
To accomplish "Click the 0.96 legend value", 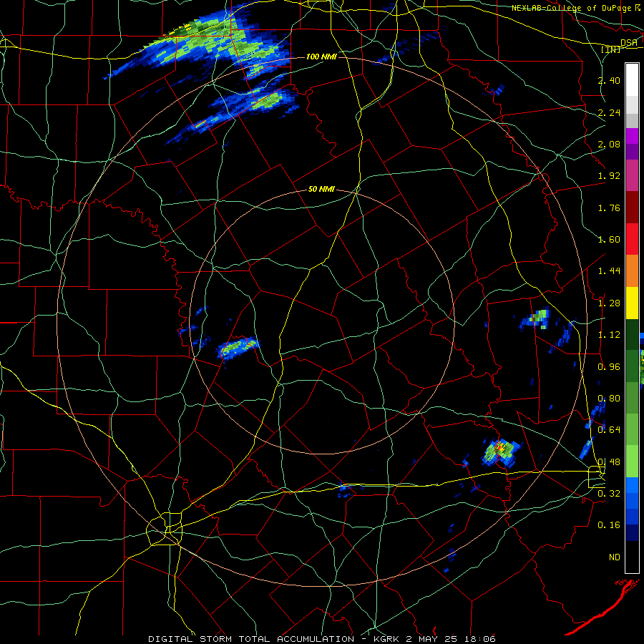I will pos(609,367).
